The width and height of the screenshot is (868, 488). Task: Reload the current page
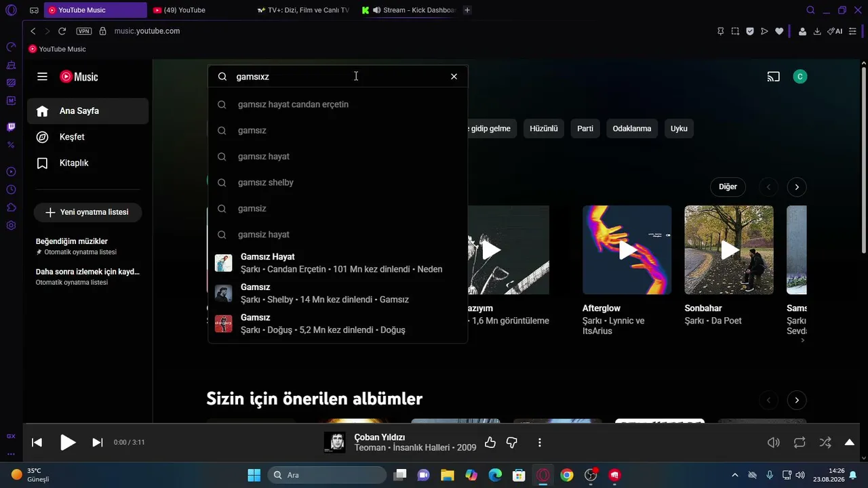pos(62,31)
